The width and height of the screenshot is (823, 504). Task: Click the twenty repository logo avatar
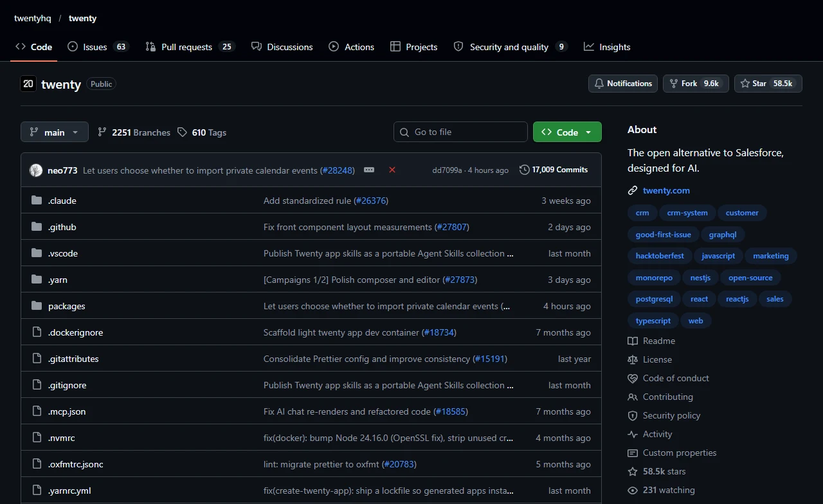[28, 84]
